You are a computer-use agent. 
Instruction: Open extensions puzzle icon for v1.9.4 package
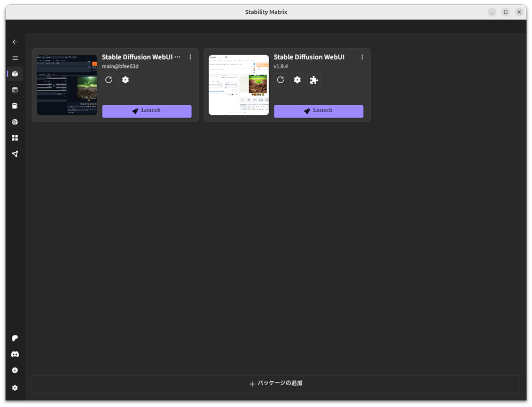pos(314,80)
